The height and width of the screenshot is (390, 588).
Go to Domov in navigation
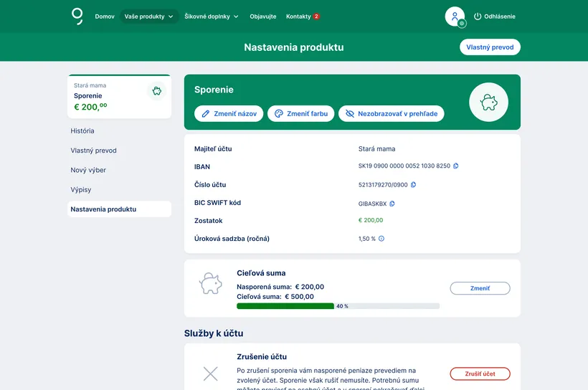105,16
